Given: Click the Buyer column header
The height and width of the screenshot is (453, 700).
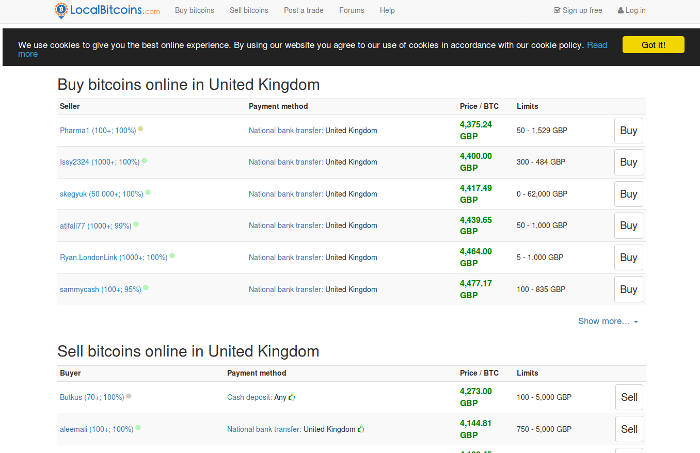Looking at the screenshot, I should click(x=70, y=373).
